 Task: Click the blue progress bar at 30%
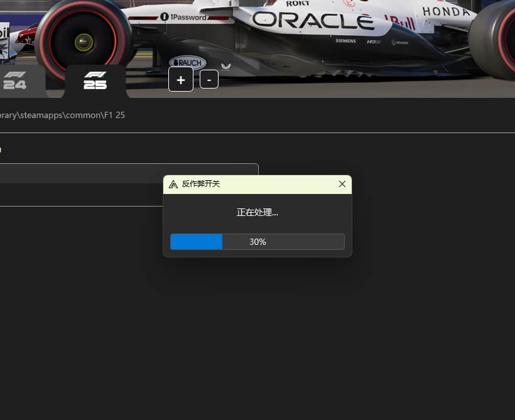(x=196, y=242)
